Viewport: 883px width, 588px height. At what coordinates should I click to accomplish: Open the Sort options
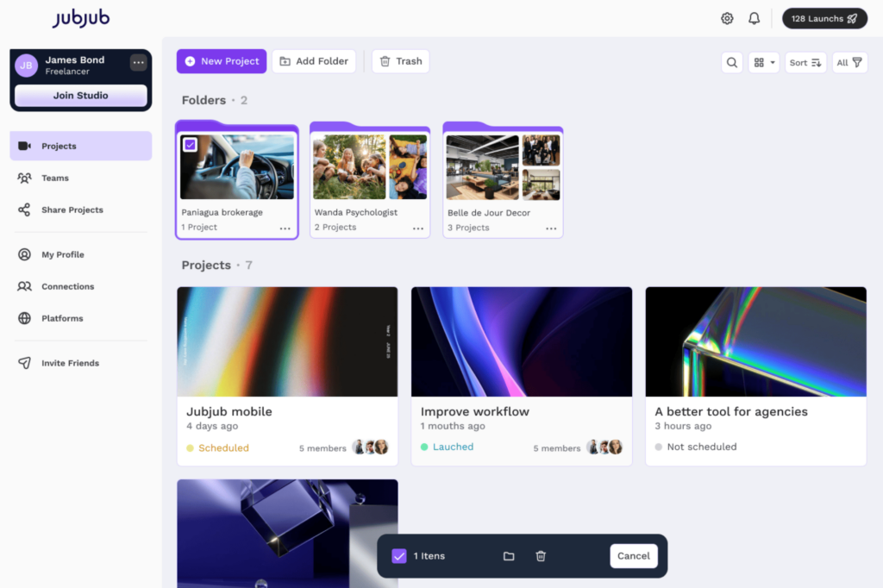pos(805,62)
